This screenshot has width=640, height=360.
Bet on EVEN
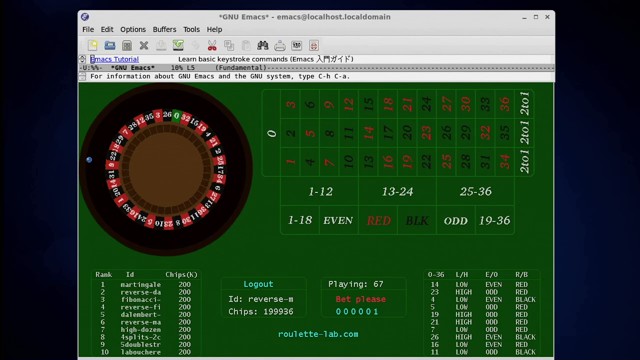(x=338, y=220)
